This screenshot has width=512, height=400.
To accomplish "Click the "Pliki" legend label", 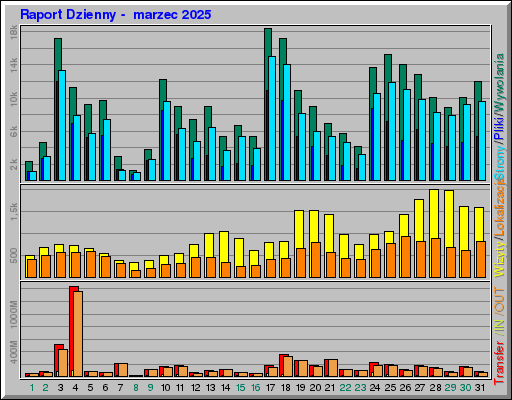I will tap(500, 128).
